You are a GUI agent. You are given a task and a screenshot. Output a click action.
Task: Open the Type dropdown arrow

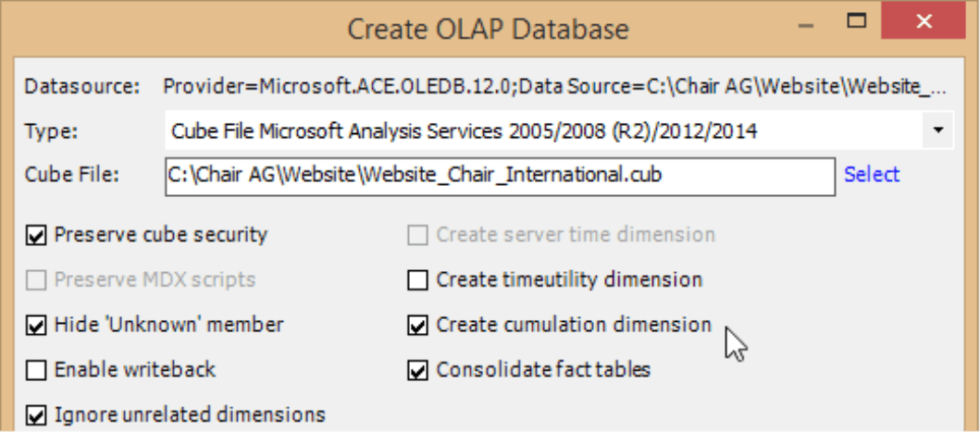(938, 131)
